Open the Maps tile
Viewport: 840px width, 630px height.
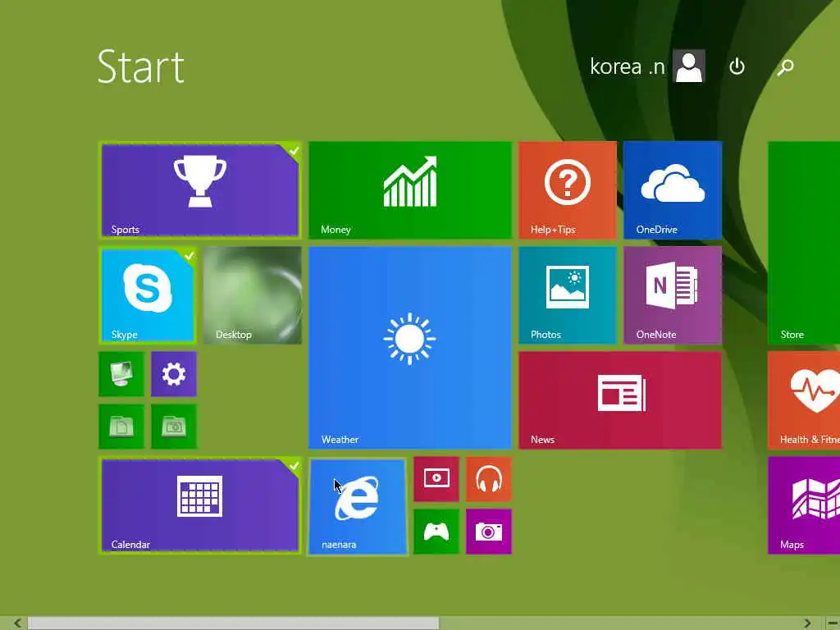point(804,505)
